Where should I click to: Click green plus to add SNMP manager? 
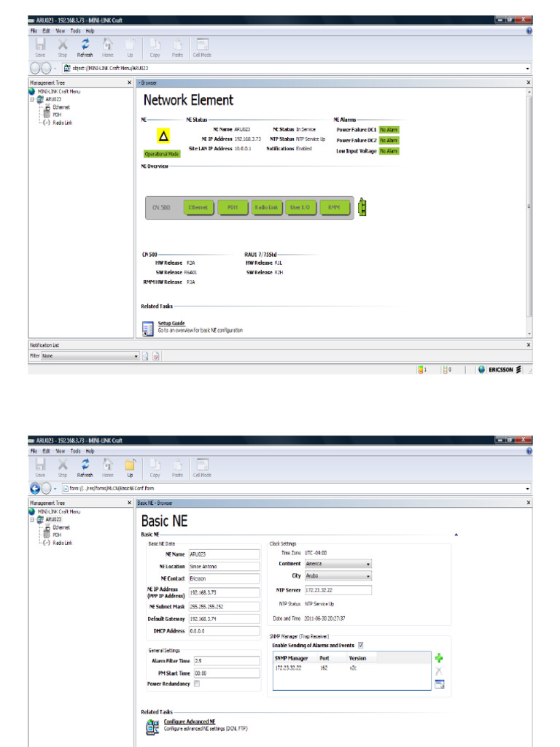click(x=439, y=658)
